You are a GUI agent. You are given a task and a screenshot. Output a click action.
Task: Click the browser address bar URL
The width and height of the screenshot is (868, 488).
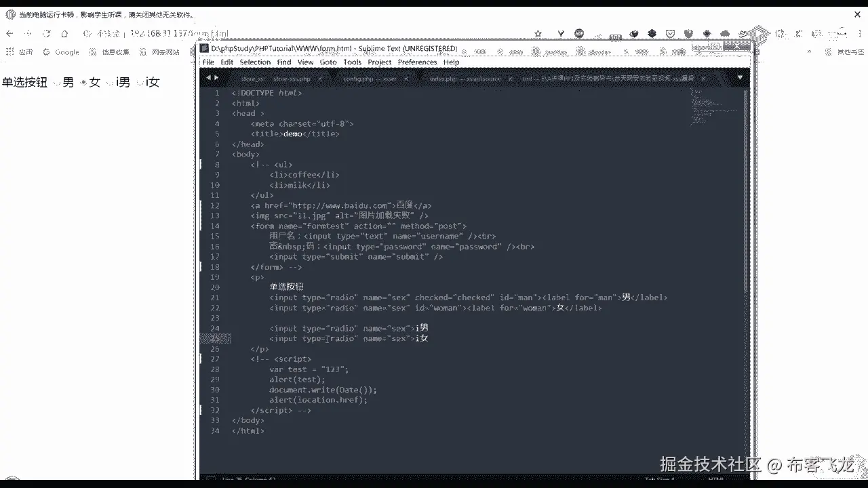coord(179,33)
